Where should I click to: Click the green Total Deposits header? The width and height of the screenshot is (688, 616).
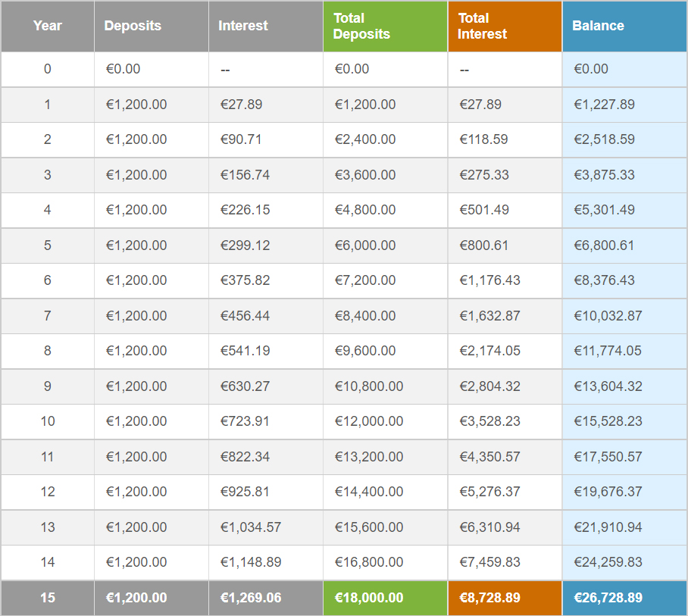(361, 26)
